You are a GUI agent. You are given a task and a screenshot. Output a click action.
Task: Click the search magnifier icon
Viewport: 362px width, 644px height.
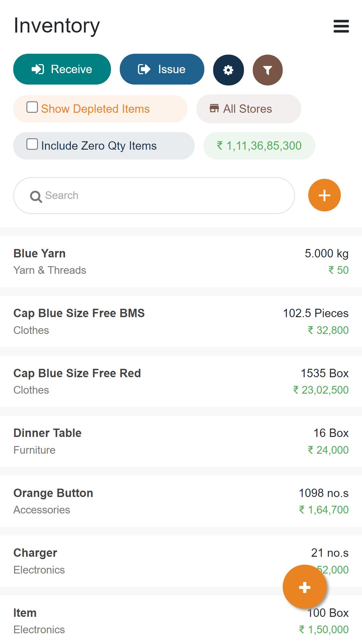pyautogui.click(x=36, y=196)
